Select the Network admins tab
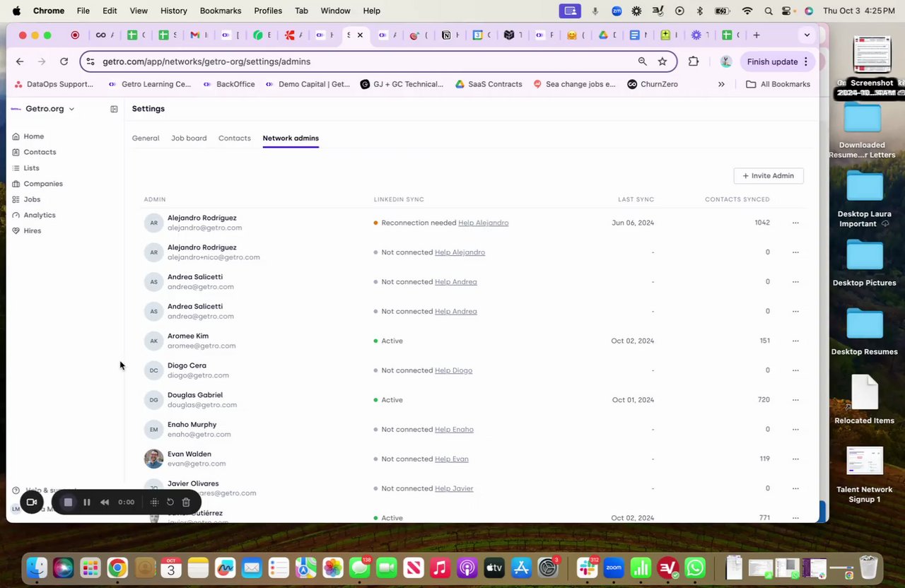Image resolution: width=905 pixels, height=588 pixels. [291, 139]
